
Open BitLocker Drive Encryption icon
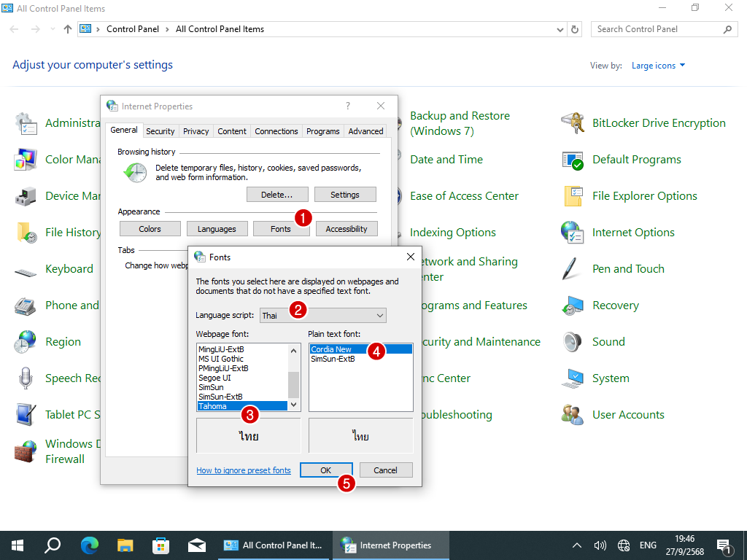pyautogui.click(x=573, y=123)
